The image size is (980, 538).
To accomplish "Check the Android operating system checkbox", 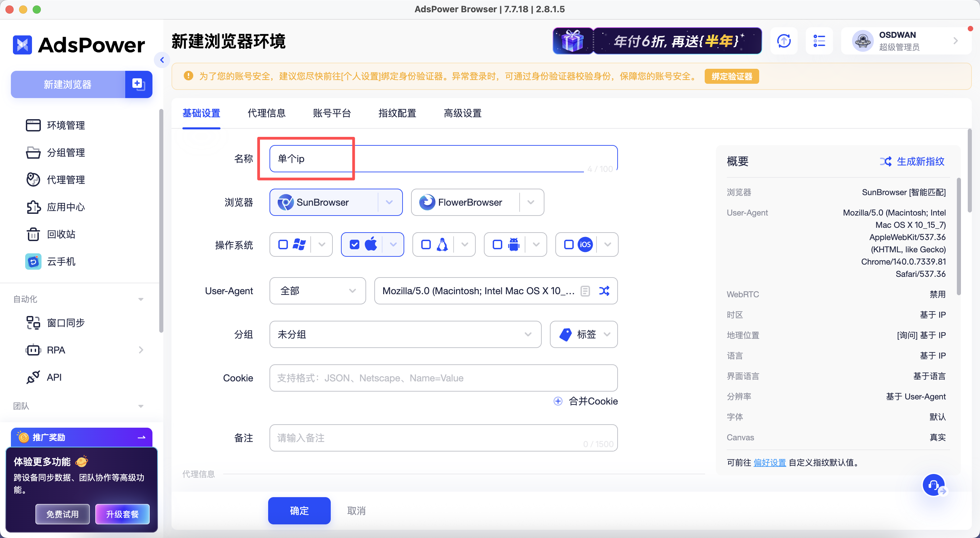I will click(x=497, y=244).
